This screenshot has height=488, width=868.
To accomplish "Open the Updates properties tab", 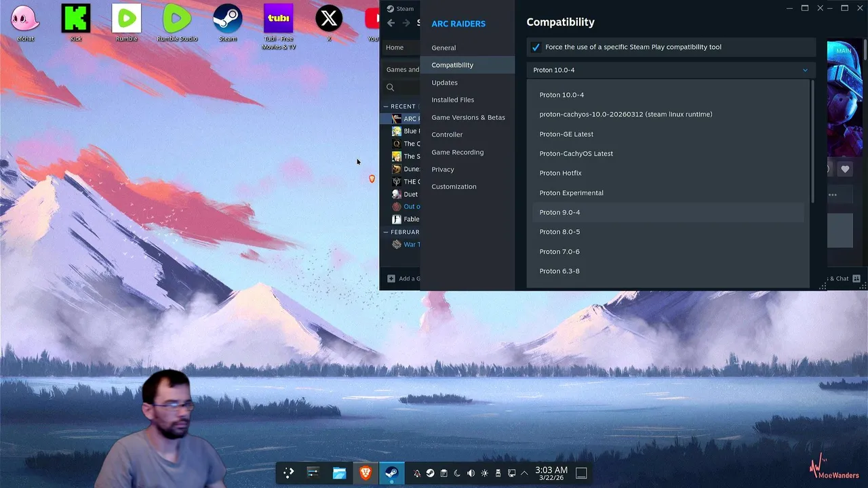I will [467, 83].
